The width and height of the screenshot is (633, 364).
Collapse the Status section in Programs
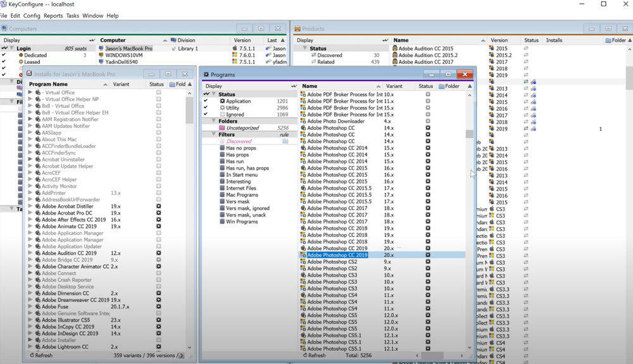[213, 94]
